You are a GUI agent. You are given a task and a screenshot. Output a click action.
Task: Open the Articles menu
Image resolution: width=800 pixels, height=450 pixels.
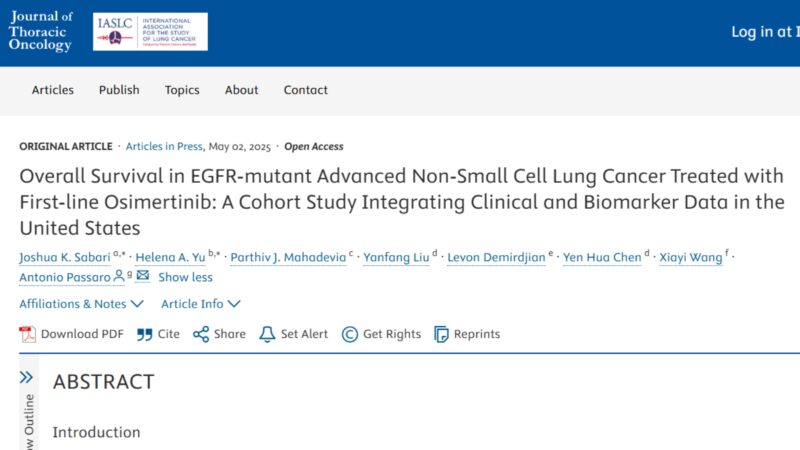[53, 90]
